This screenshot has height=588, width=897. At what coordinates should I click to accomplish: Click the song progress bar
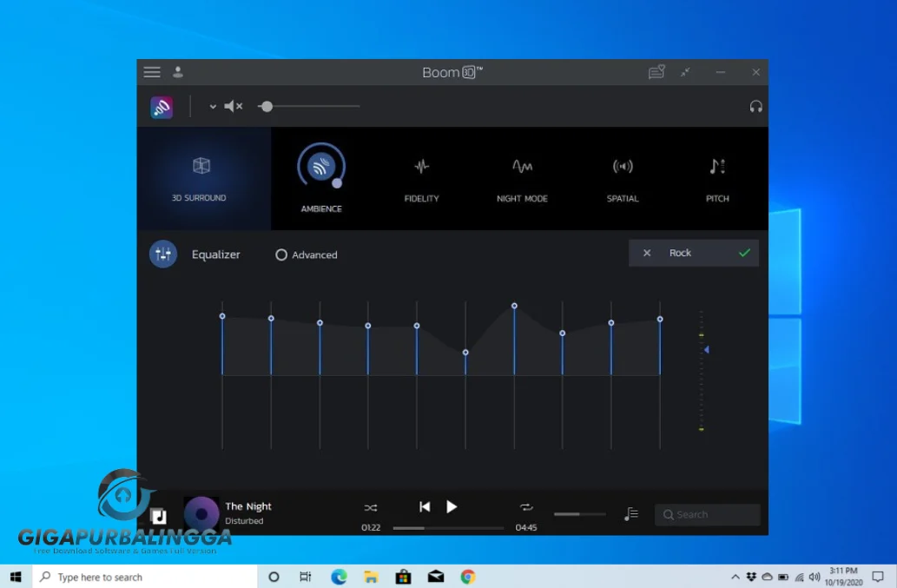448,528
